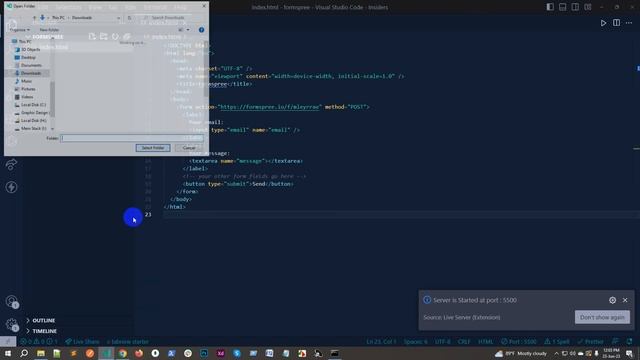640x360 pixels.
Task: Split the editor with the split icon
Action: point(616,23)
